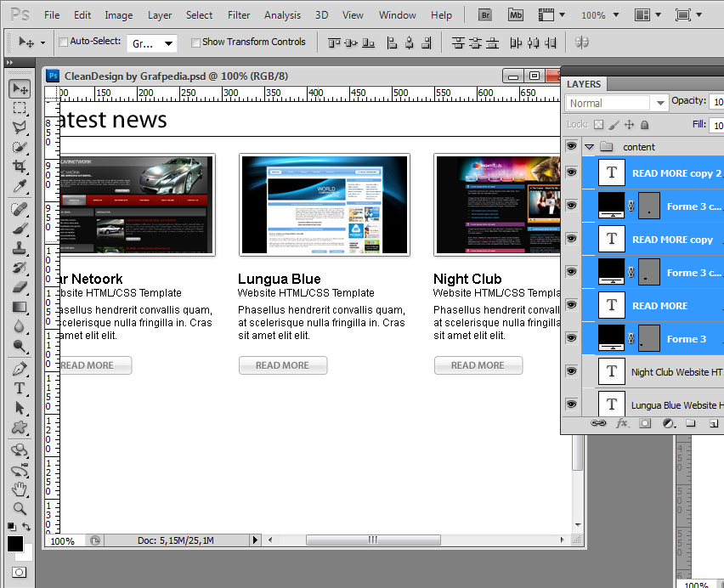The width and height of the screenshot is (724, 588).
Task: Open the Layer menu
Action: point(160,15)
